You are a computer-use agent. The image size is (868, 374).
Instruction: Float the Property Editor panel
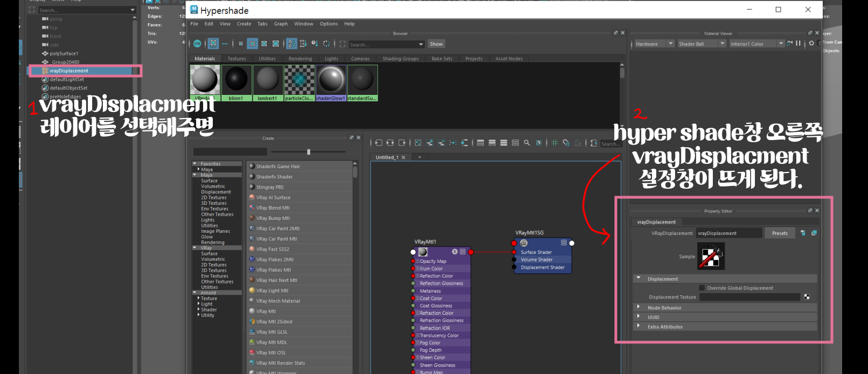pos(810,211)
